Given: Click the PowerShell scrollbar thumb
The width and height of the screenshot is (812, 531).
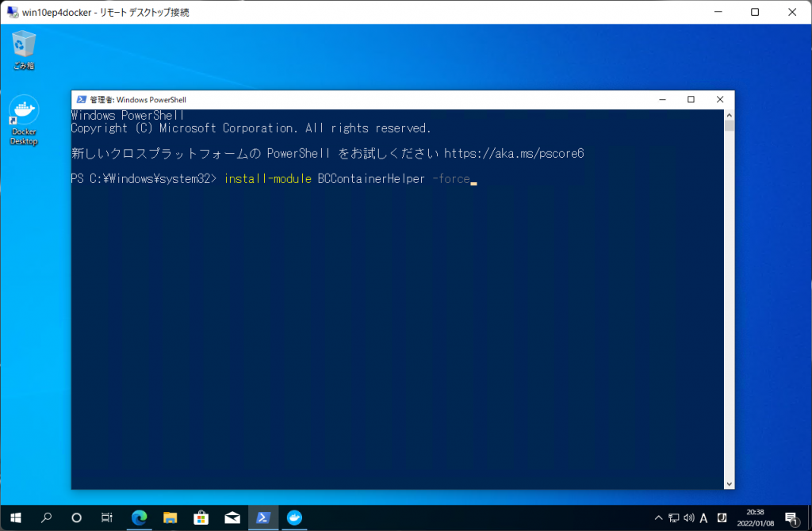Looking at the screenshot, I should 730,126.
